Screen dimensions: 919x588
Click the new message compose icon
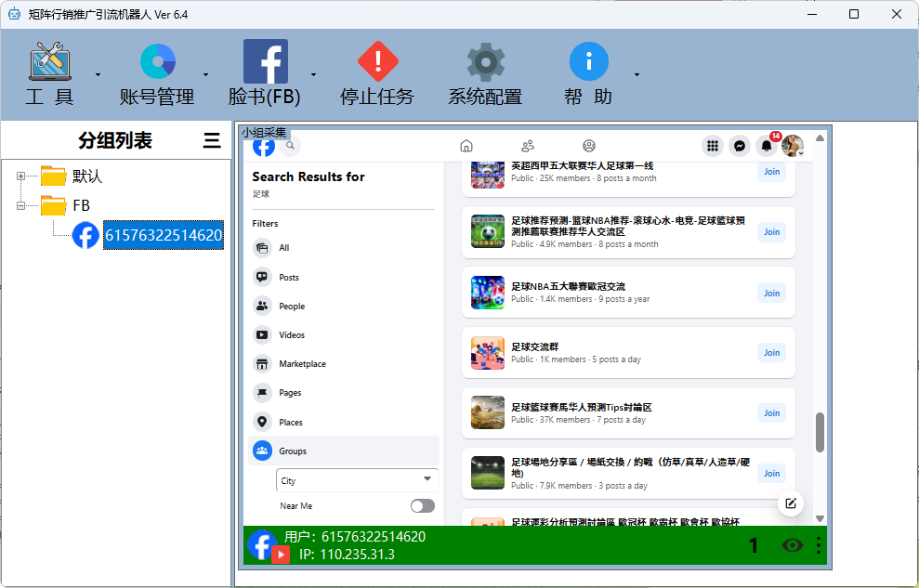click(791, 503)
